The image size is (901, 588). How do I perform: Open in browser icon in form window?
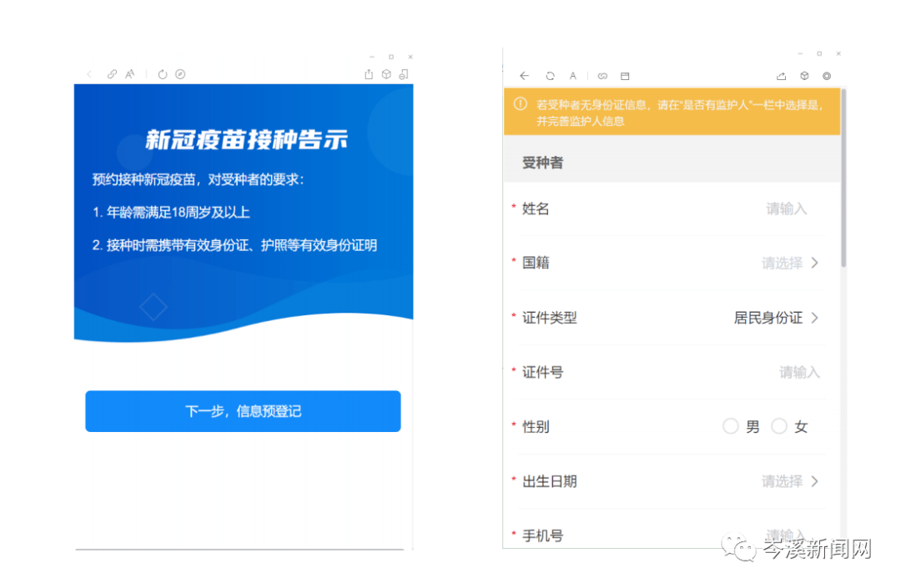[x=625, y=76]
